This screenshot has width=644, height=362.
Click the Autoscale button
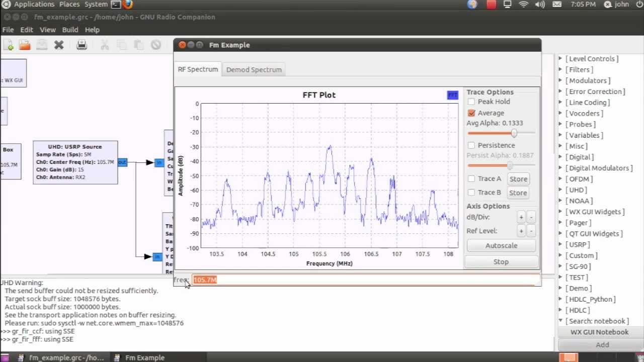click(x=501, y=246)
